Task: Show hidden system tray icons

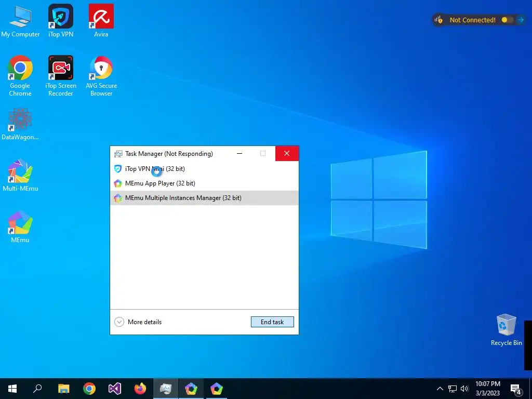Action: [440, 389]
